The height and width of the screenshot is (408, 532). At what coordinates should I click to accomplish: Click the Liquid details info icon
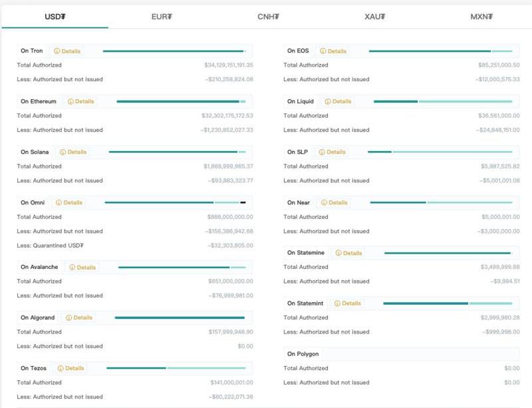[x=328, y=102]
